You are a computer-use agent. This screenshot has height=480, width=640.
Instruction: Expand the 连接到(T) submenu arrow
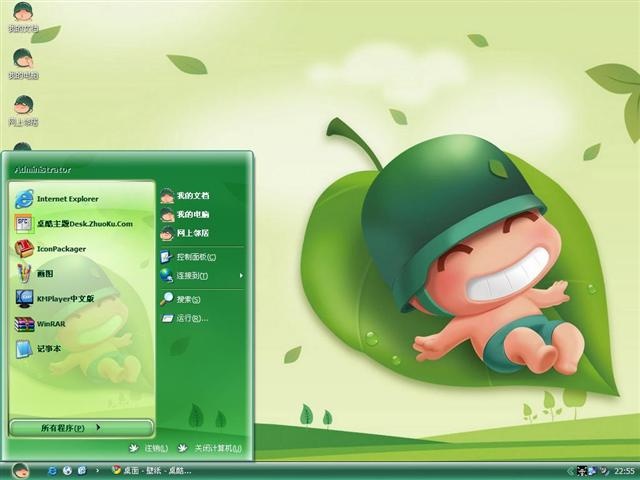pos(242,276)
